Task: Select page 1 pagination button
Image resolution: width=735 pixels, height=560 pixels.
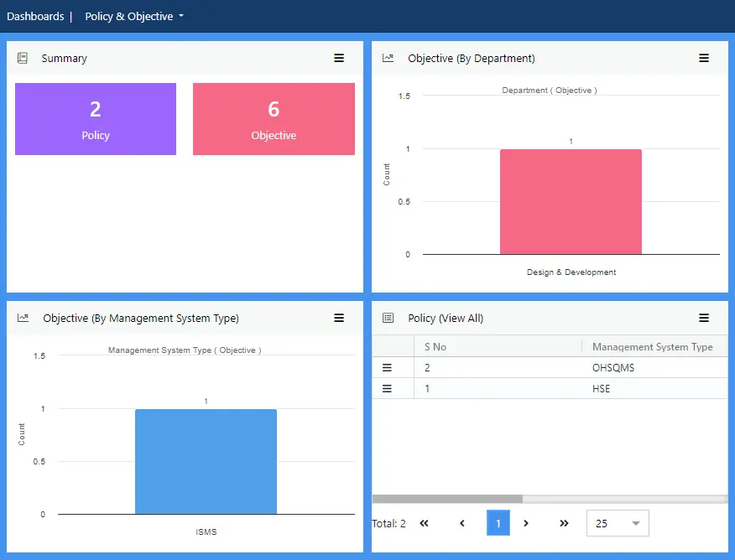Action: pyautogui.click(x=498, y=523)
